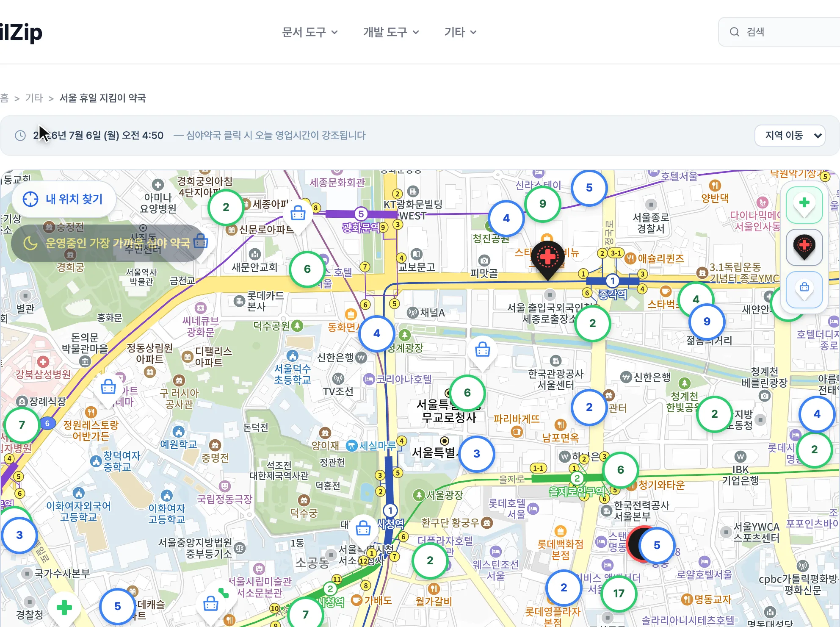840x627 pixels.
Task: Click the cluster marker labeled 17
Action: click(x=619, y=594)
